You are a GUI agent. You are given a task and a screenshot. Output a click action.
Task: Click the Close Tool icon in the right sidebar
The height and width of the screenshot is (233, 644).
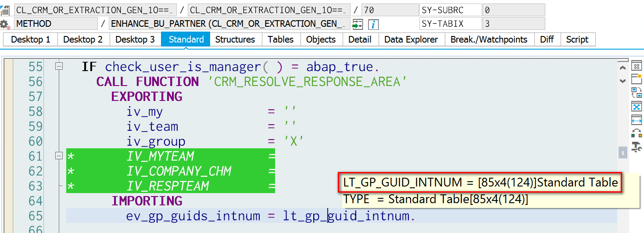pos(636,66)
